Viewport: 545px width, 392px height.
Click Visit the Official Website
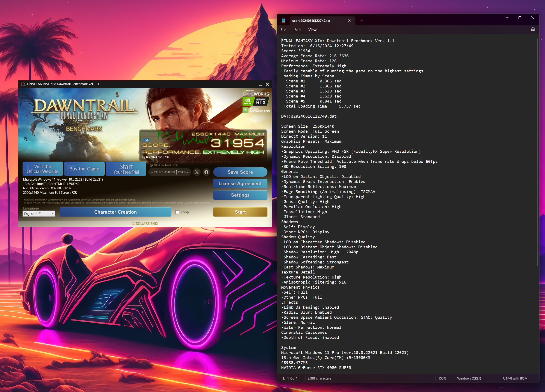tap(43, 169)
